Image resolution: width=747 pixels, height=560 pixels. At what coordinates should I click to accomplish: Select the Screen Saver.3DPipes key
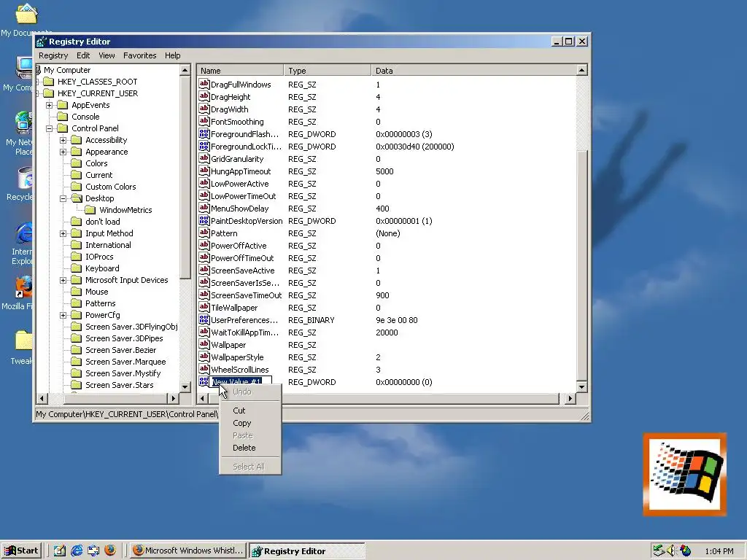pos(124,338)
